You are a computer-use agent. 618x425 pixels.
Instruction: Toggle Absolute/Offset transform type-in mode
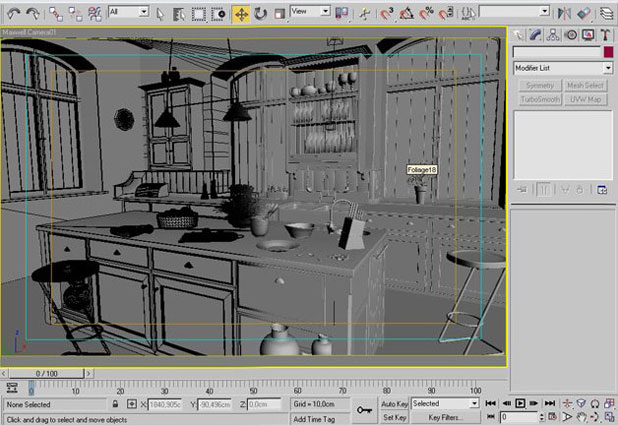coord(132,404)
